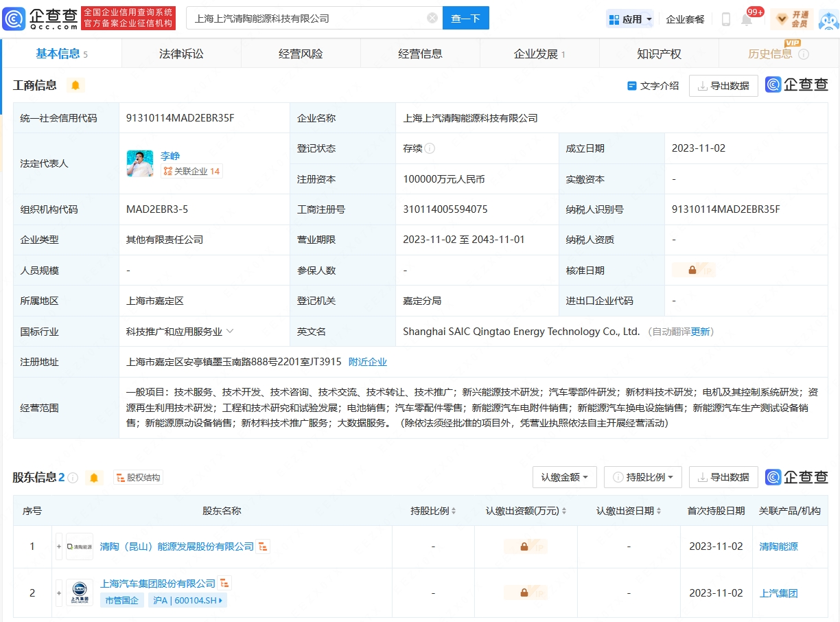Click the alert bell icon beside 股东信息
840x622 pixels.
coord(94,478)
